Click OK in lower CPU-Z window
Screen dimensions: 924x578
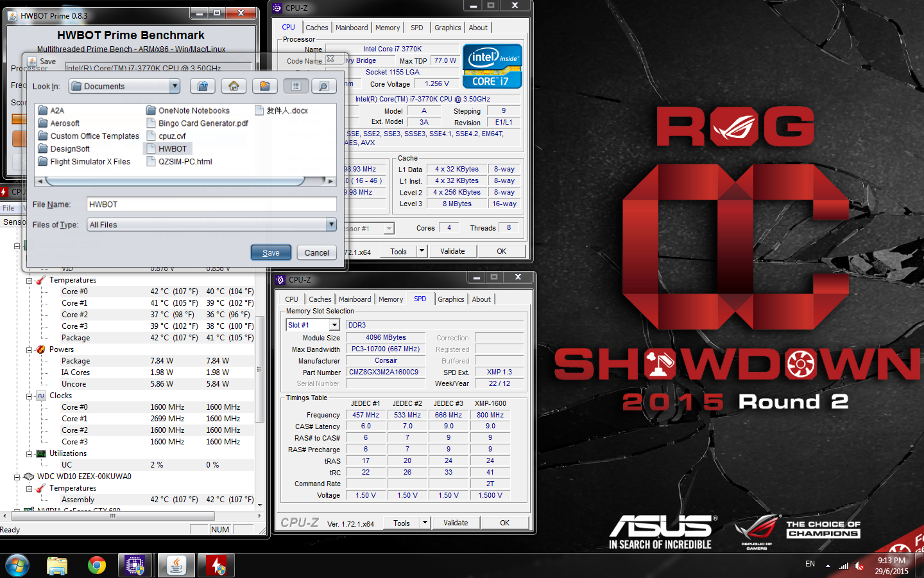[504, 523]
